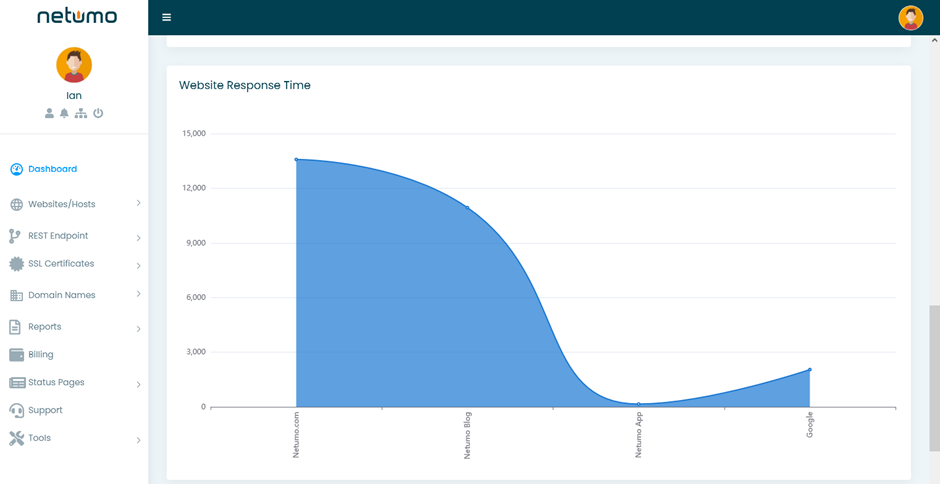Go to Domain Names label
This screenshot has height=484, width=940.
click(62, 295)
